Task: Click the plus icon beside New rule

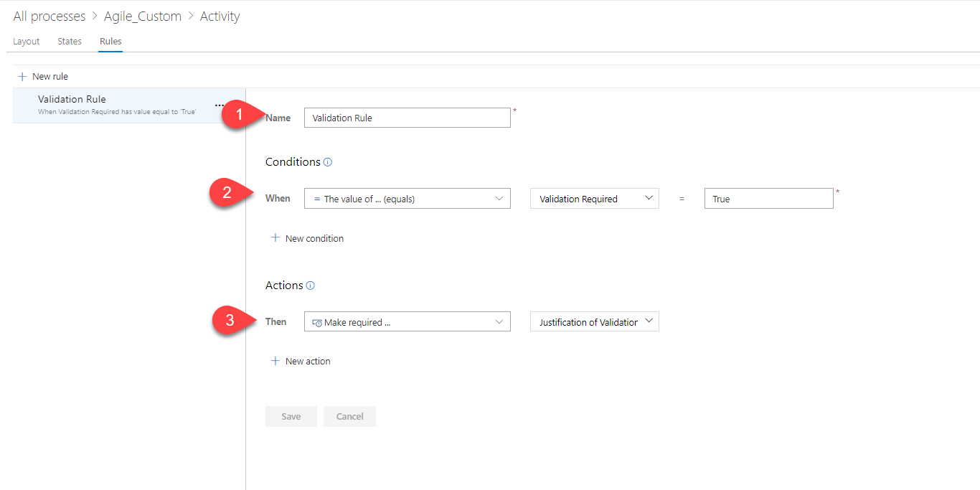Action: (22, 76)
